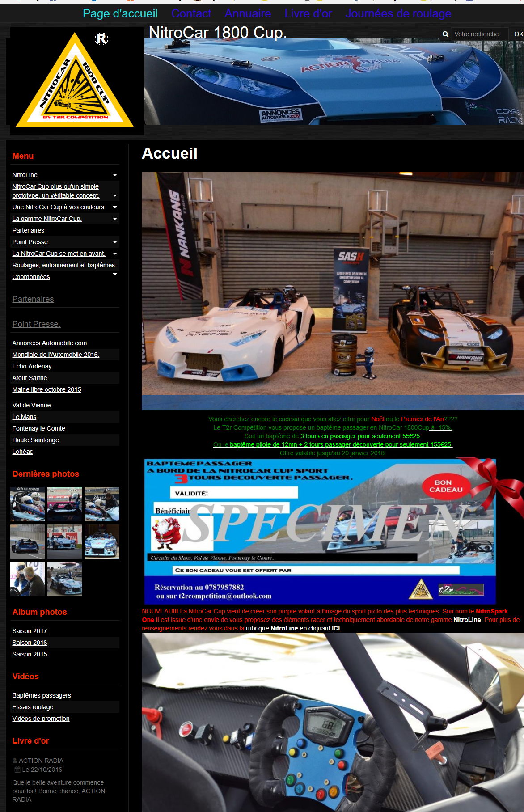Click the 'à -15%' discount link
The height and width of the screenshot is (812, 524).
[x=441, y=427]
